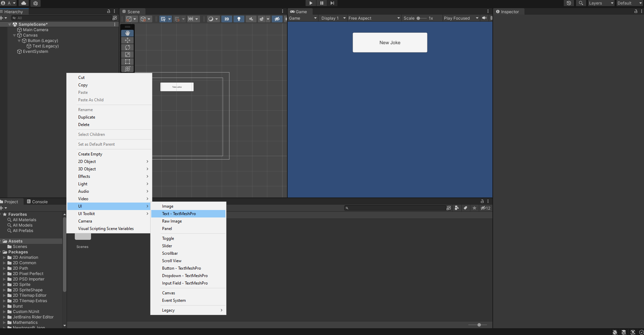Screen dimensions: 644x335
Task: Open the Undo History icon
Action: tap(569, 3)
